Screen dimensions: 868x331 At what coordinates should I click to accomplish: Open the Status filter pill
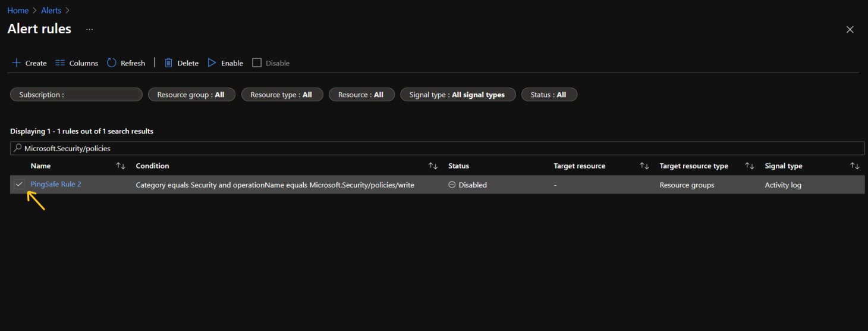pos(548,95)
